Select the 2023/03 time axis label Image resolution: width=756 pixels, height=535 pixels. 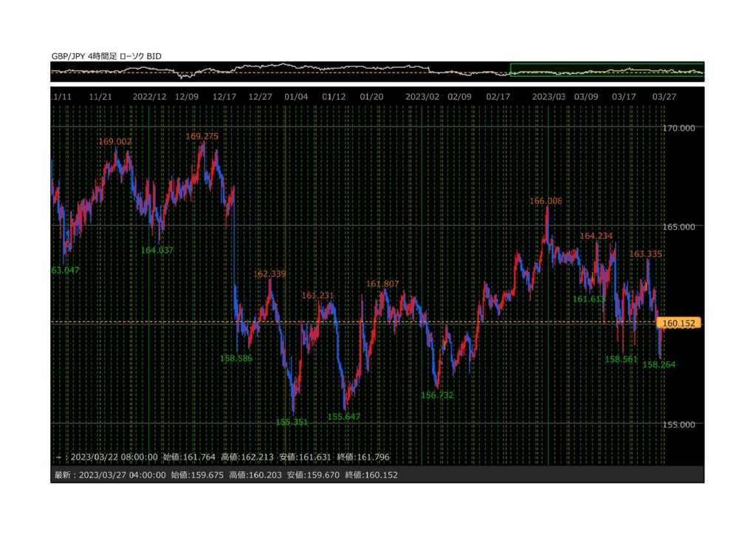point(549,97)
